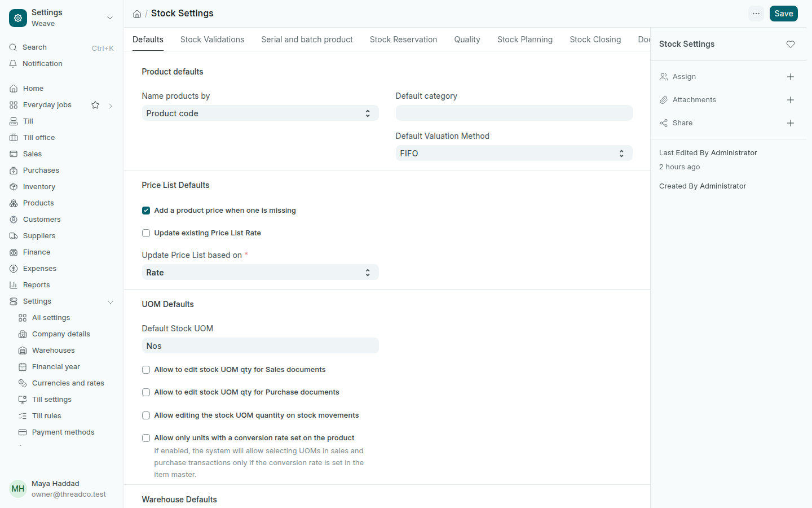Star the Everyday jobs entry
This screenshot has width=812, height=508.
pos(95,105)
